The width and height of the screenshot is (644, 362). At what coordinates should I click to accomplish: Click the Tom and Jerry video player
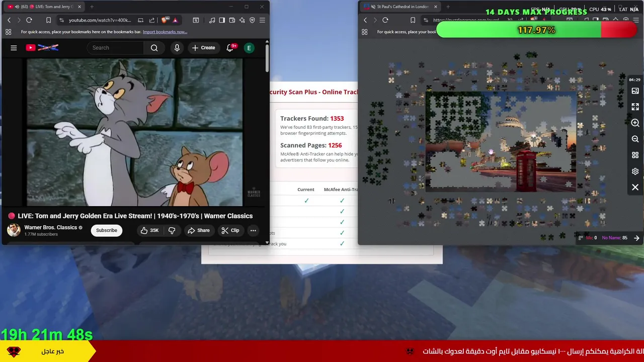pyautogui.click(x=135, y=132)
